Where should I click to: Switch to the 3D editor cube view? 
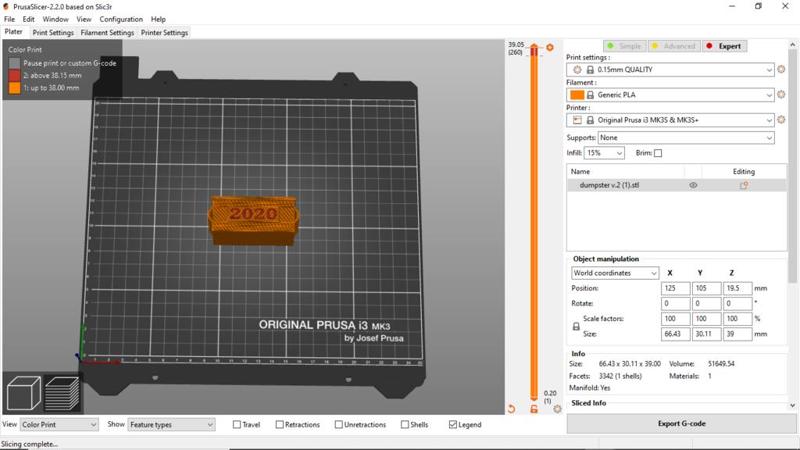[x=23, y=393]
